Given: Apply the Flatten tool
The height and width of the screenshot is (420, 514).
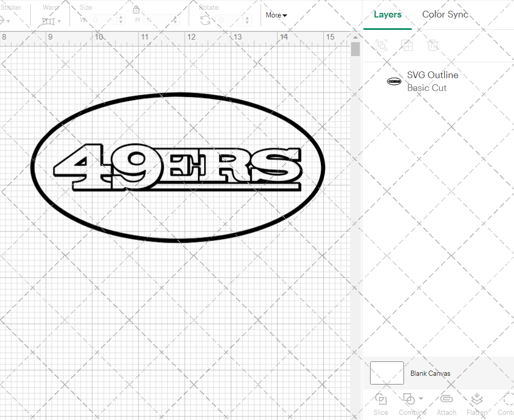Looking at the screenshot, I should 476,405.
